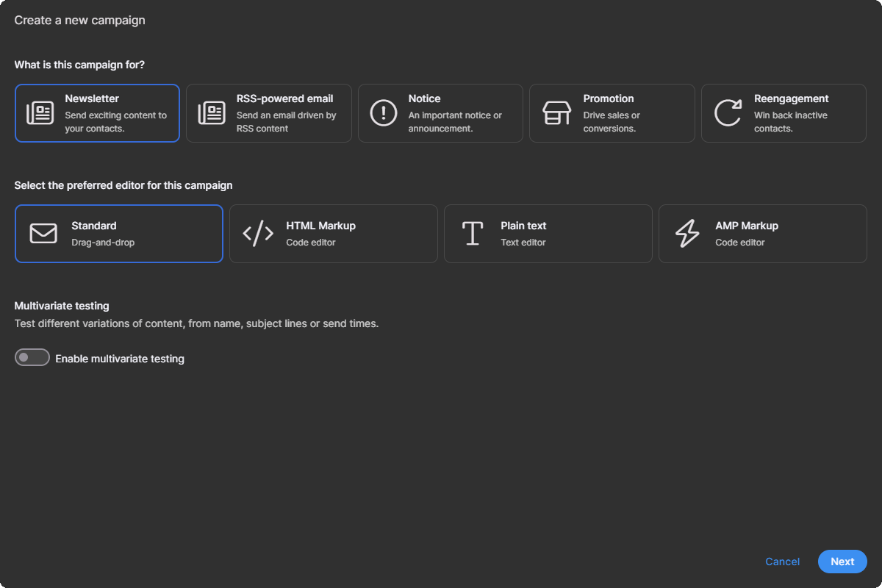The height and width of the screenshot is (588, 882).
Task: Select the Notice campaign type
Action: click(440, 112)
